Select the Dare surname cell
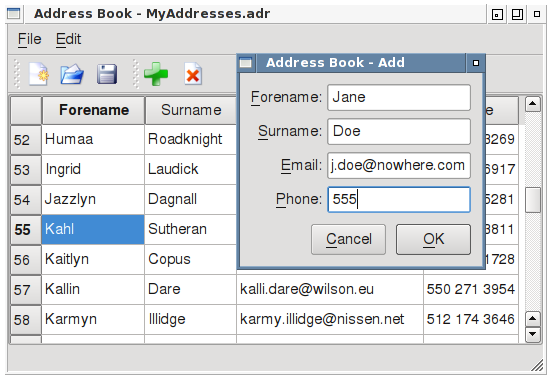 (x=190, y=289)
